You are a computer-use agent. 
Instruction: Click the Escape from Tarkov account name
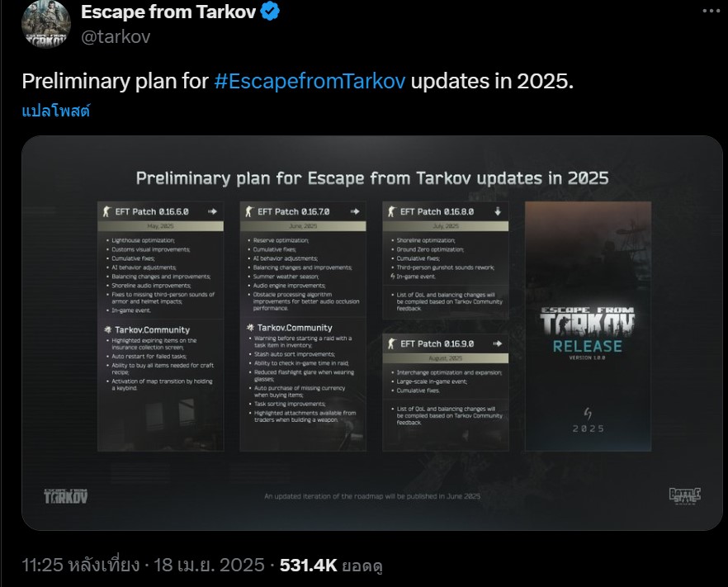[x=168, y=12]
